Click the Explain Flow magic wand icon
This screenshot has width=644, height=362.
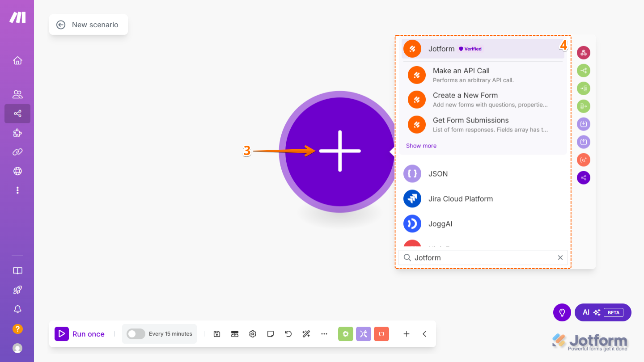click(306, 333)
